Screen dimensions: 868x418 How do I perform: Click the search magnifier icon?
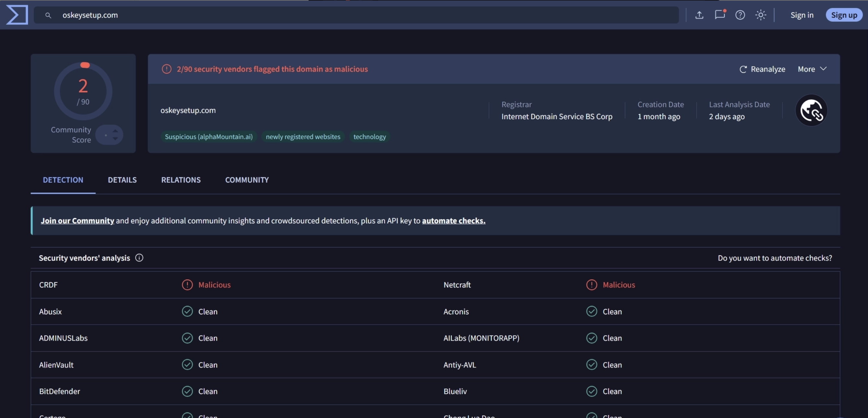coord(48,15)
